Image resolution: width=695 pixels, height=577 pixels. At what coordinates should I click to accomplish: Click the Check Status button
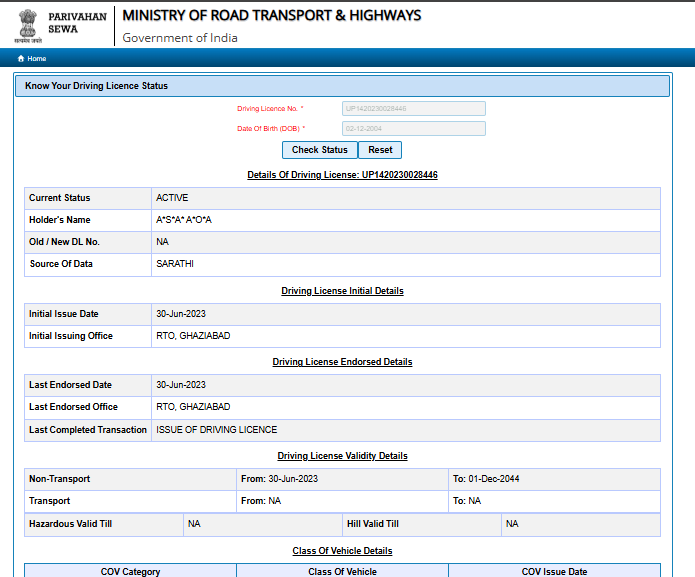coord(320,150)
